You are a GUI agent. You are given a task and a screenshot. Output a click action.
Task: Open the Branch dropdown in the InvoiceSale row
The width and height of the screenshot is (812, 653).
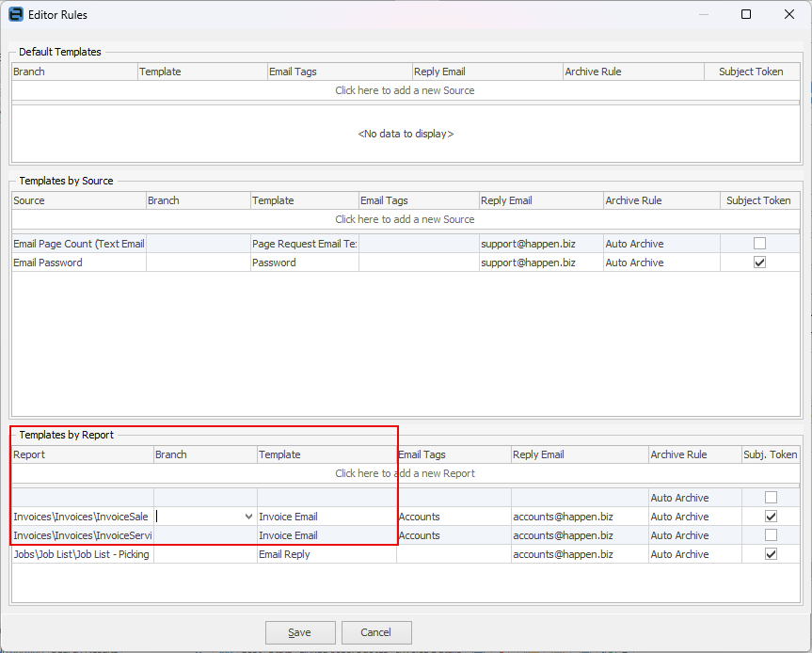point(248,517)
